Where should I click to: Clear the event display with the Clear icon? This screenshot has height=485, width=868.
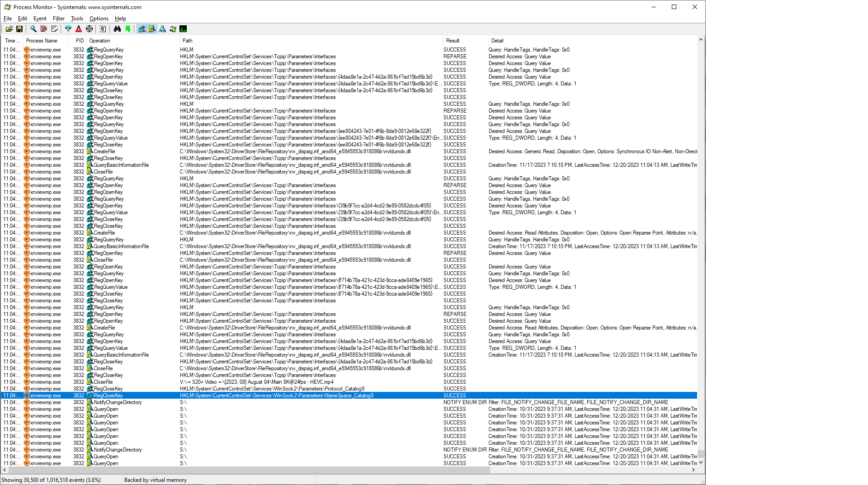[x=55, y=29]
